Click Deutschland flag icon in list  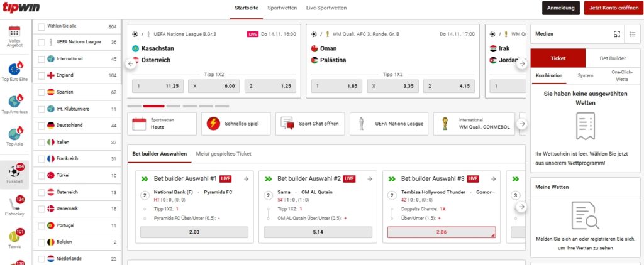(51, 125)
